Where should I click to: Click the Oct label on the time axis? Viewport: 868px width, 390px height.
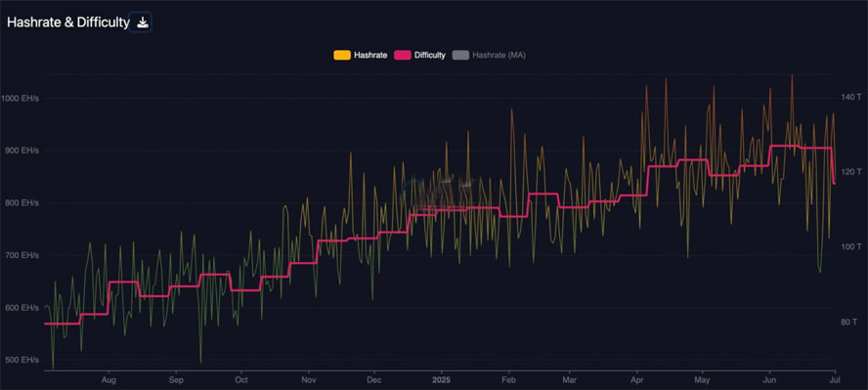tap(241, 380)
